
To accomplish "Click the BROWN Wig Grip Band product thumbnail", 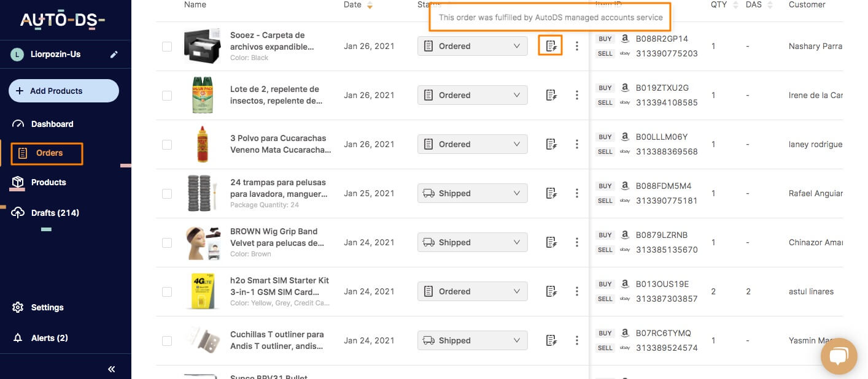I will [x=203, y=243].
